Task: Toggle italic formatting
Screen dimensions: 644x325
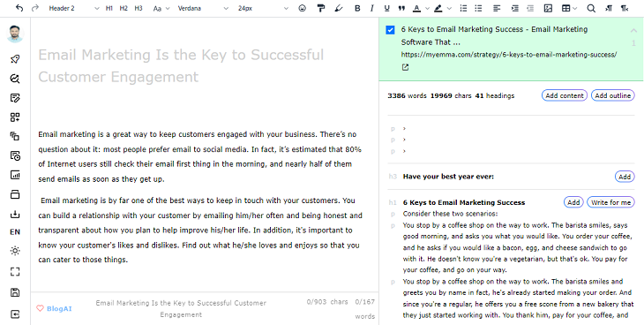Action: pyautogui.click(x=371, y=8)
